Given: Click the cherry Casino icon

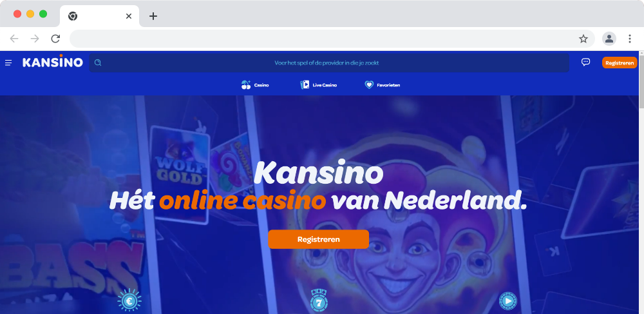Looking at the screenshot, I should pyautogui.click(x=245, y=85).
